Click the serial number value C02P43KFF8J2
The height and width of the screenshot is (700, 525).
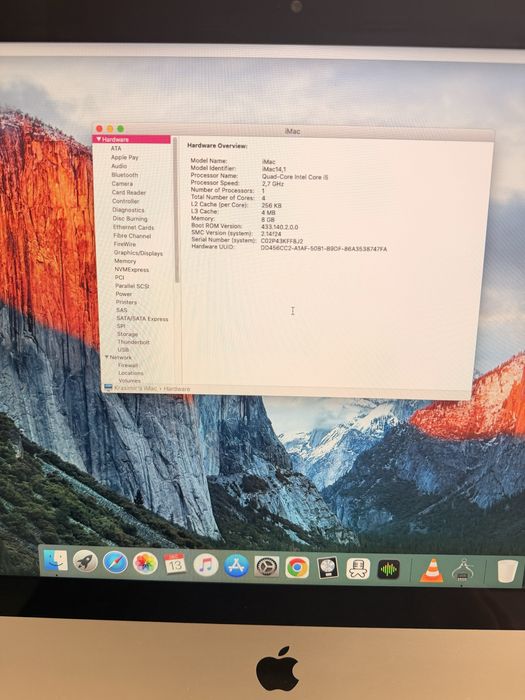[x=282, y=241]
